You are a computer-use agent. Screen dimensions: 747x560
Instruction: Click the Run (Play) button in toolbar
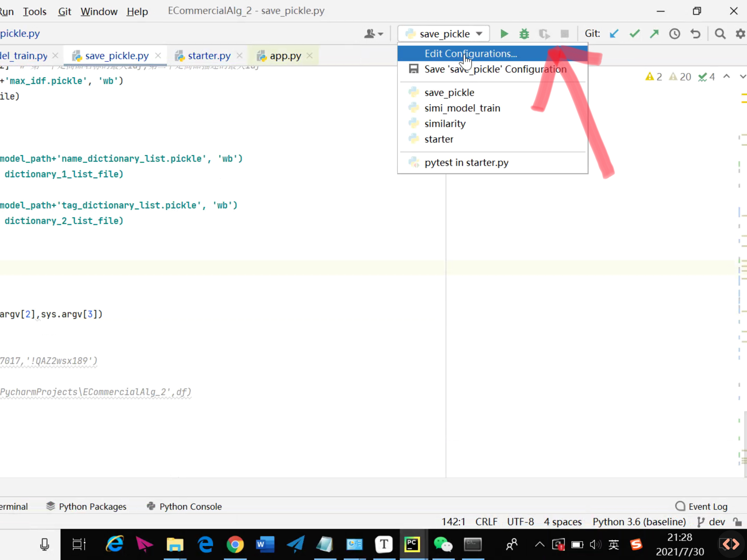504,34
